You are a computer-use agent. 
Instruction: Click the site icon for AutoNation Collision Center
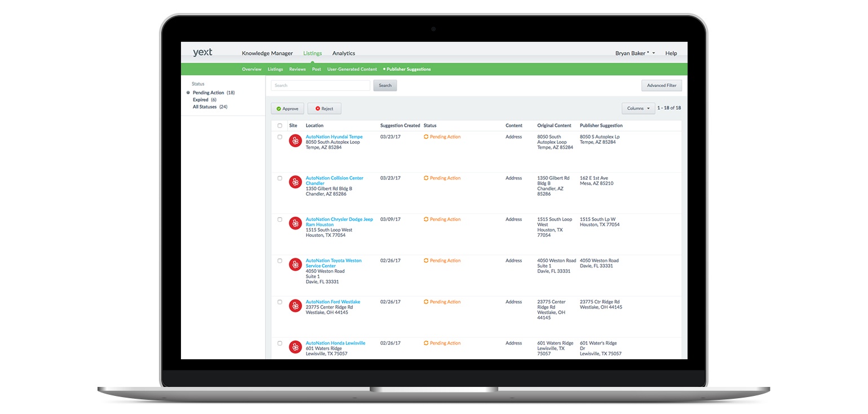295,182
